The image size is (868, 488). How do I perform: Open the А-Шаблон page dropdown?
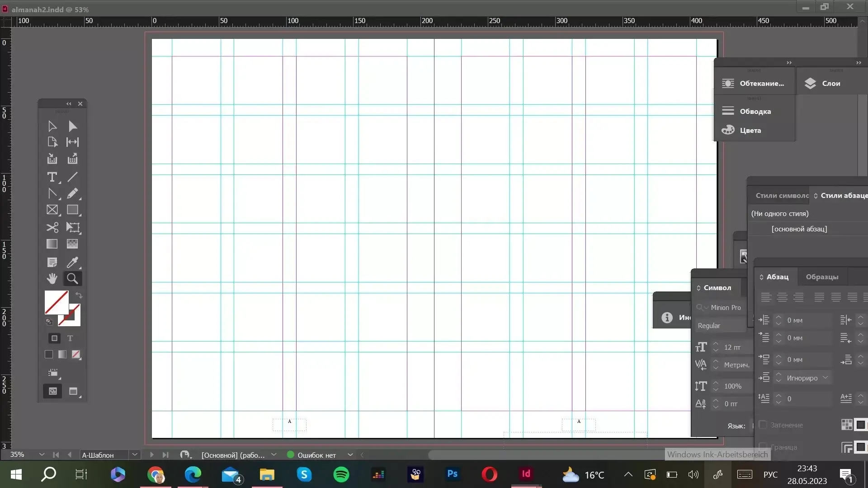(135, 455)
